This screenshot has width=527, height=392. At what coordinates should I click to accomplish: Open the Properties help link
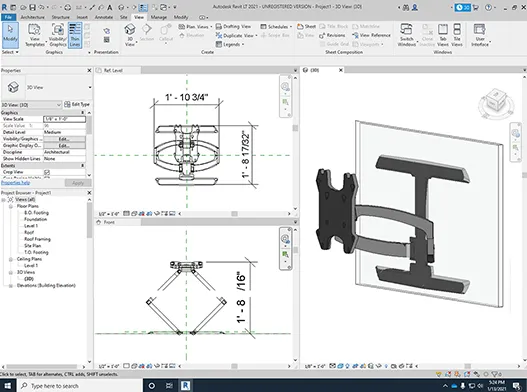[15, 183]
